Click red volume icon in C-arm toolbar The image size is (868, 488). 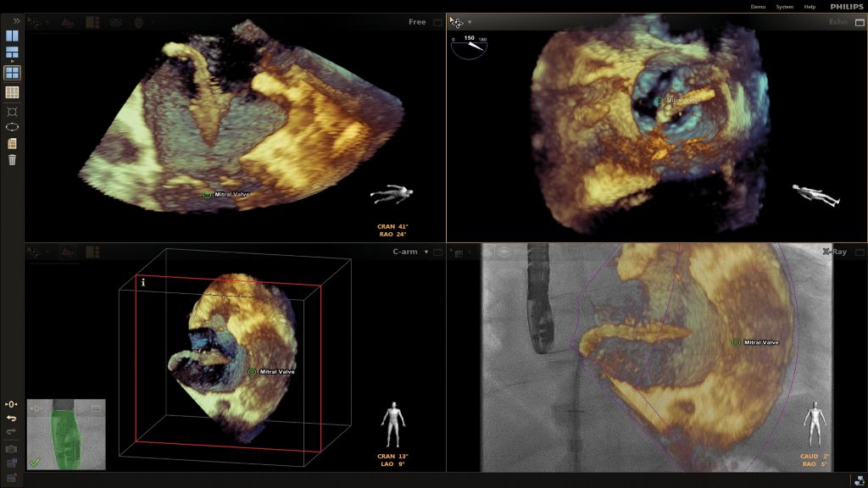point(68,252)
